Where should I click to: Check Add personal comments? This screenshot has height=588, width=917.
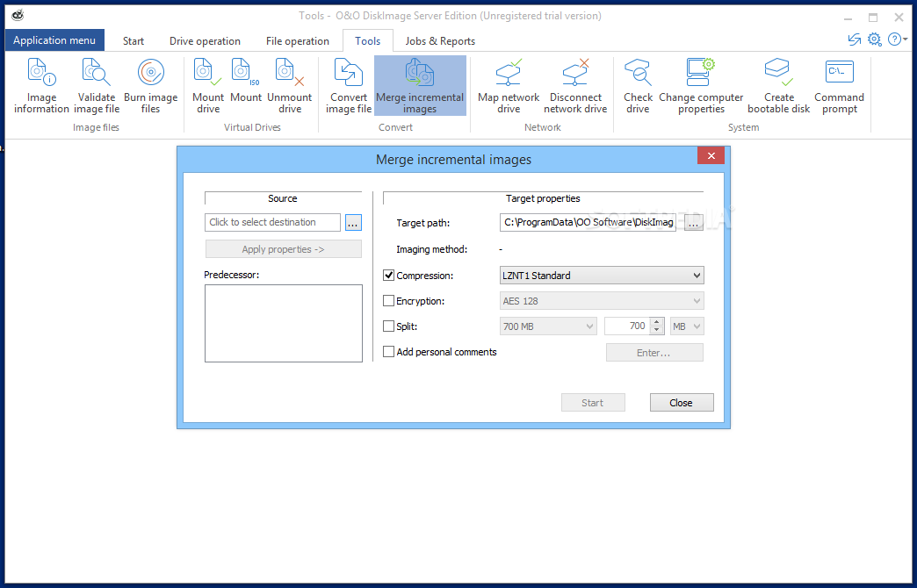pos(388,352)
